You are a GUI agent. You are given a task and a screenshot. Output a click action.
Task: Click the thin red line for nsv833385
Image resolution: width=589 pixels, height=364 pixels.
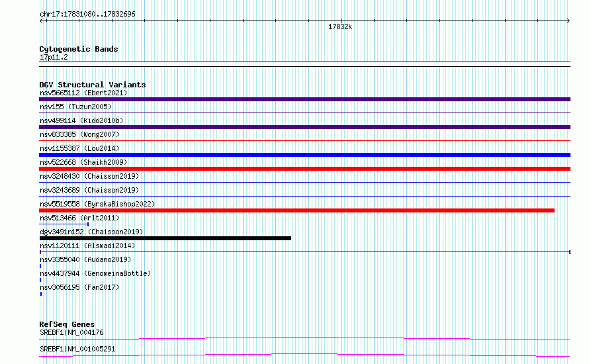click(x=304, y=141)
